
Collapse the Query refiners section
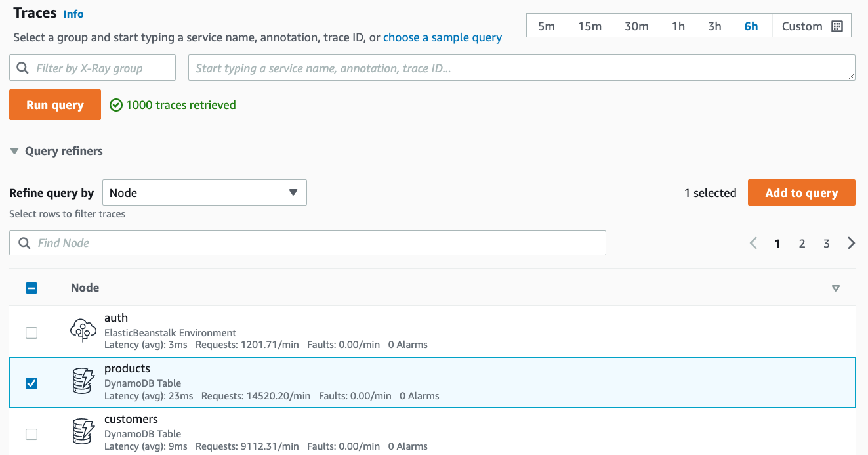14,151
